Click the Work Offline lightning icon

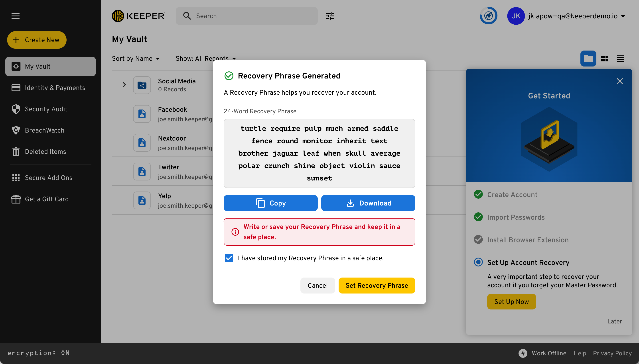point(523,353)
